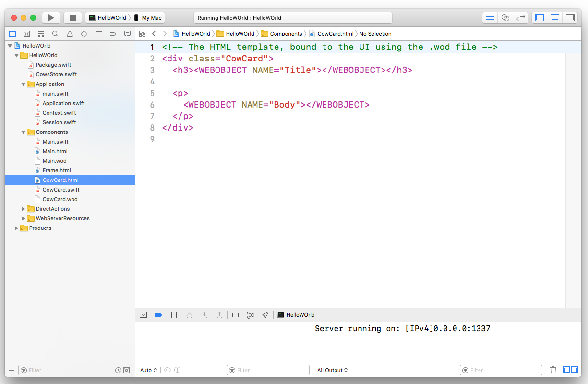The height and width of the screenshot is (384, 588).
Task: Show the Version editor
Action: point(520,18)
